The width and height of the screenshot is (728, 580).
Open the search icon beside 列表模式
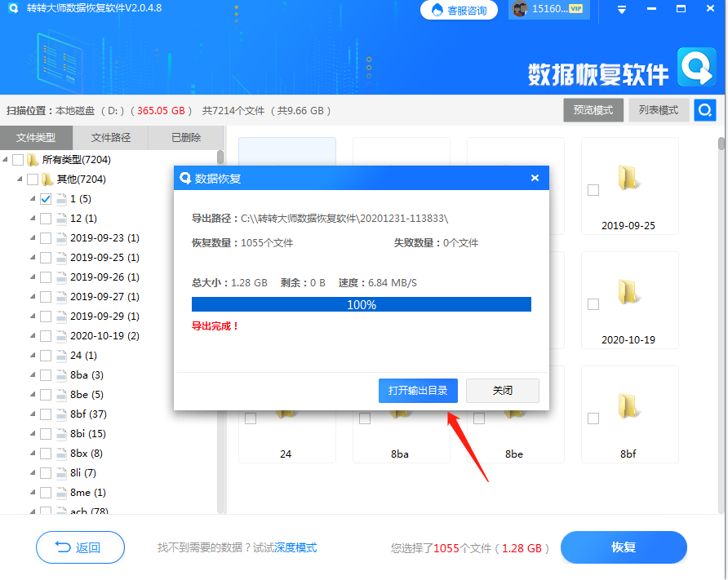pos(704,109)
